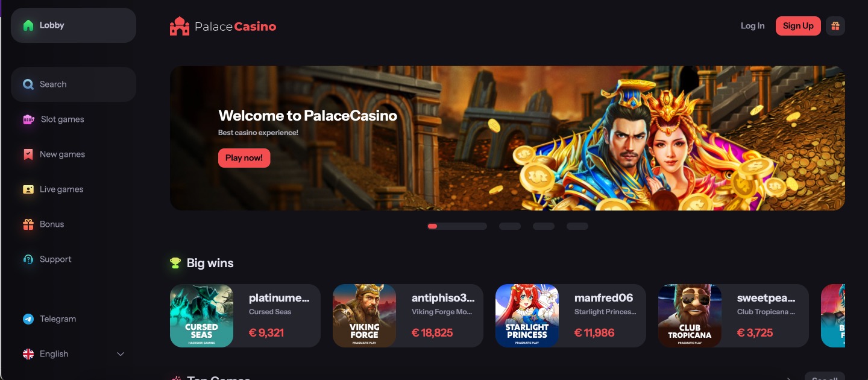Click the Lobby home icon
This screenshot has width=868, height=380.
coord(28,25)
